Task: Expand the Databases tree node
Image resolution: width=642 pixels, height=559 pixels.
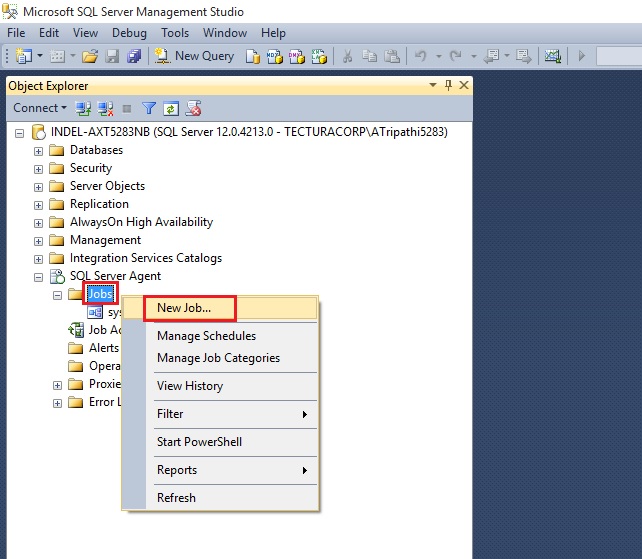Action: (x=39, y=150)
